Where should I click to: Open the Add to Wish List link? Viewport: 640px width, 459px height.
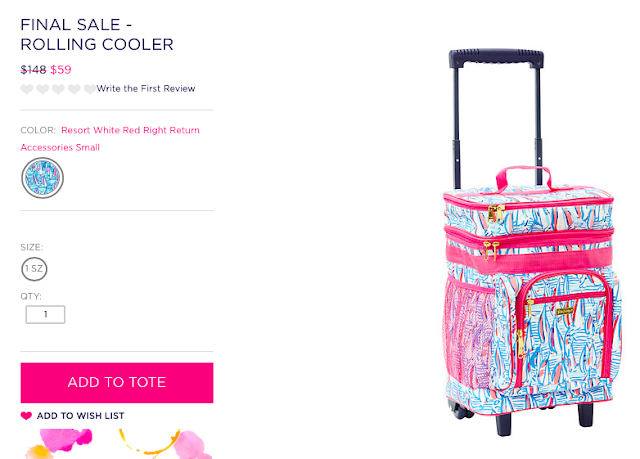80,416
